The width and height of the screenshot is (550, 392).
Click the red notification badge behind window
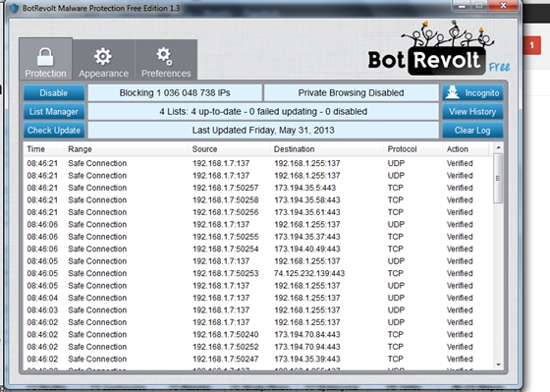tap(531, 45)
